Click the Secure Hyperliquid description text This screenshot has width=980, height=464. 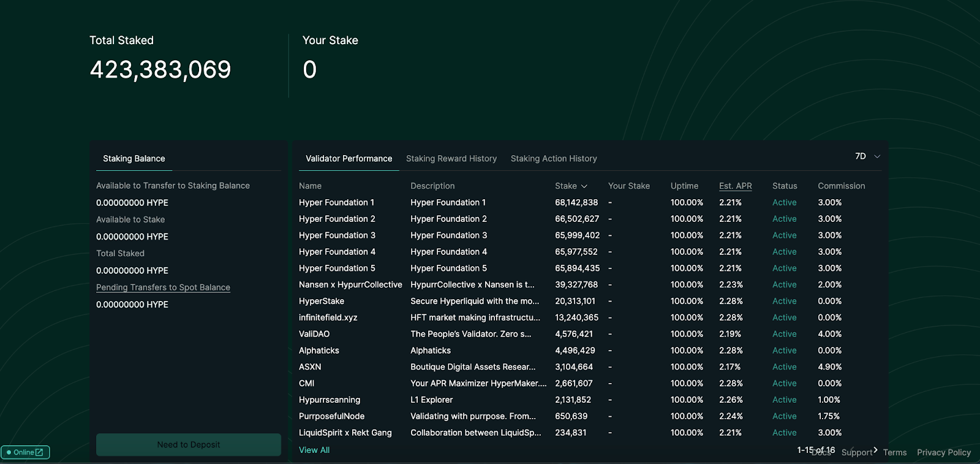click(x=475, y=302)
